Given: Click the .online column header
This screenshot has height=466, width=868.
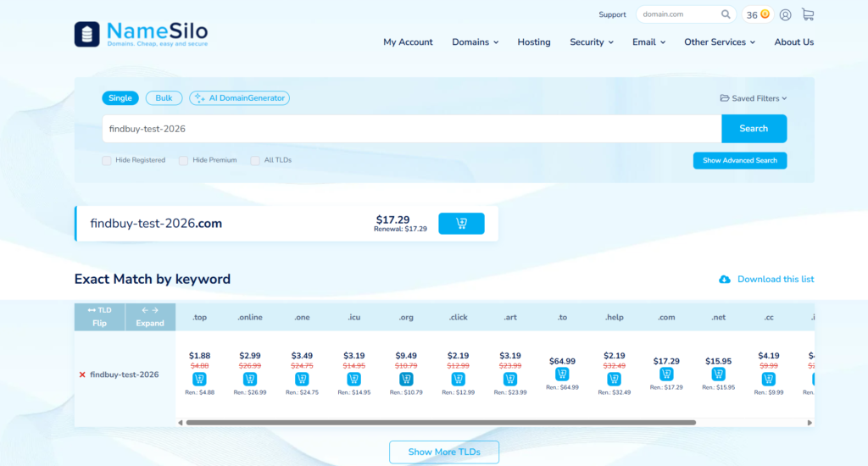Looking at the screenshot, I should point(250,317).
